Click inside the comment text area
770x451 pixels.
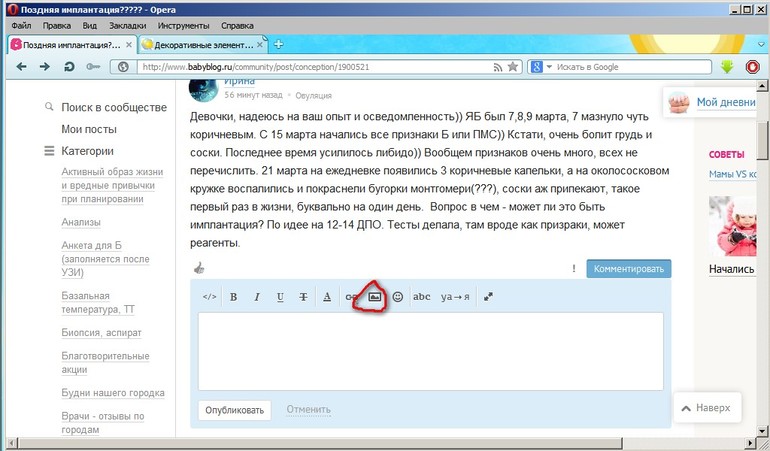pos(430,350)
